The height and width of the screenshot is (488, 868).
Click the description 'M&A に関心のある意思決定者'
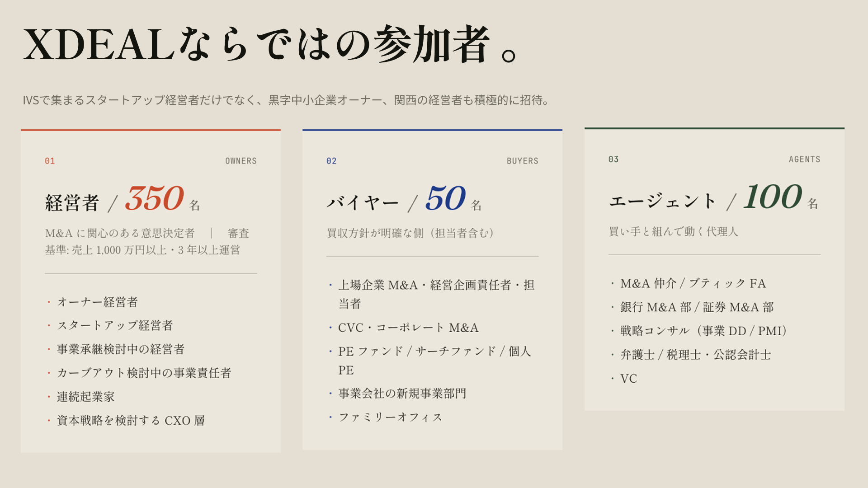[120, 233]
